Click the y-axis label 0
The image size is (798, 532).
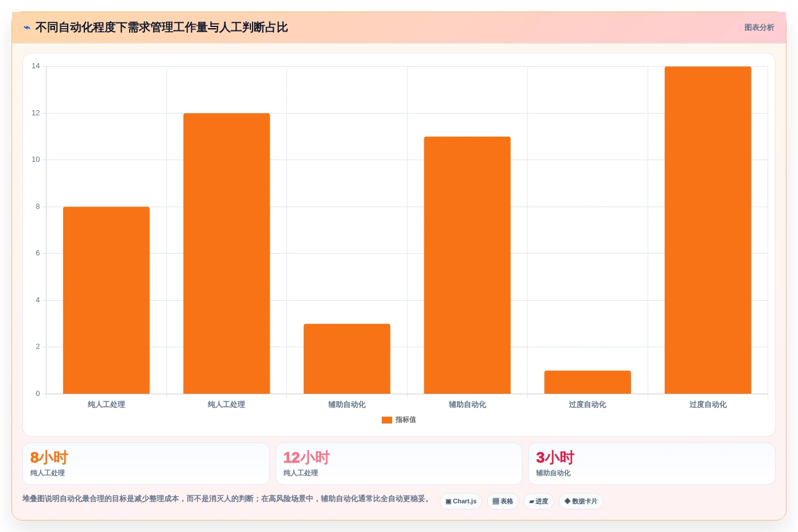(x=38, y=394)
